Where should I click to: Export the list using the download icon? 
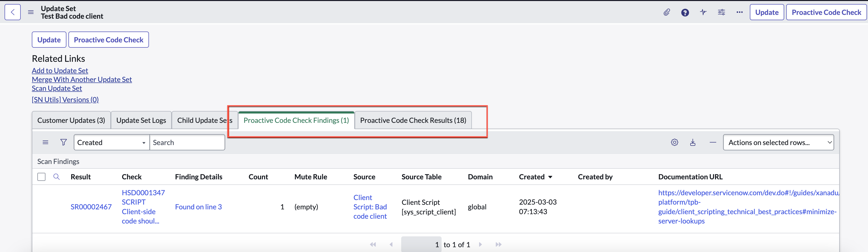click(x=693, y=142)
